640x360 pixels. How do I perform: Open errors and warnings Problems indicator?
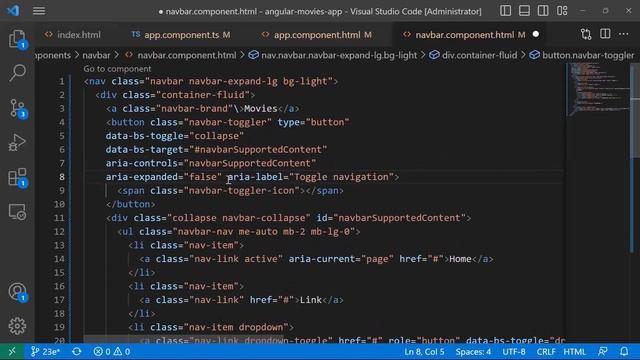coord(111,351)
